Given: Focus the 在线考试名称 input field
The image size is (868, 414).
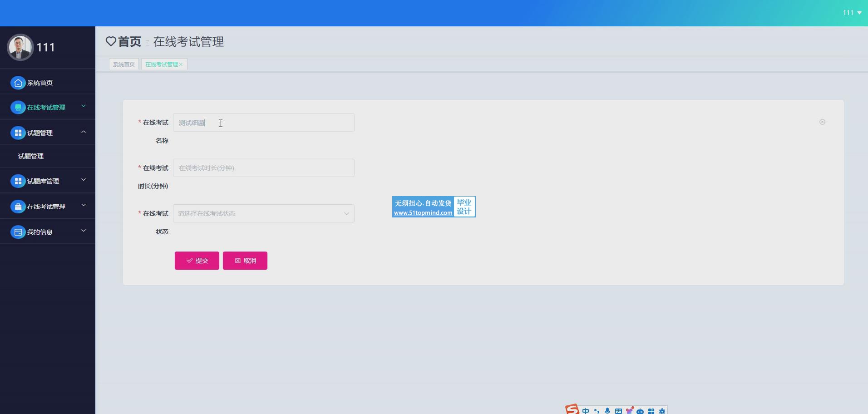Looking at the screenshot, I should (263, 123).
